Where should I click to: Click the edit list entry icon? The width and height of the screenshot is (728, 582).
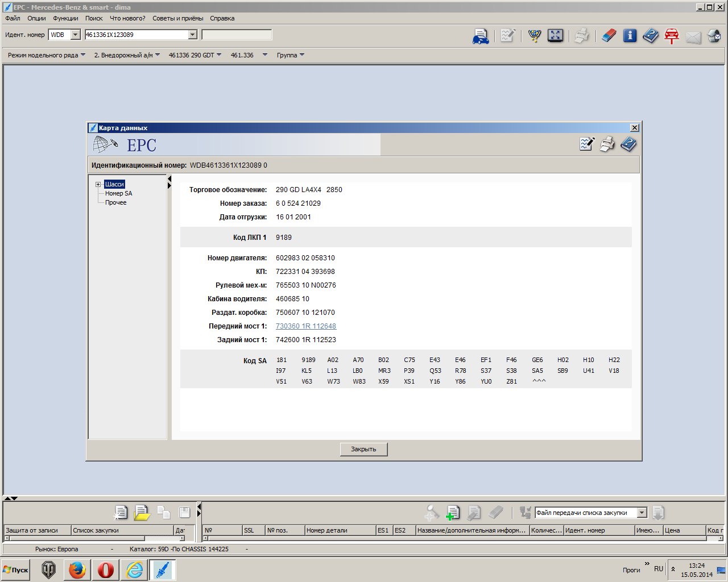click(474, 513)
